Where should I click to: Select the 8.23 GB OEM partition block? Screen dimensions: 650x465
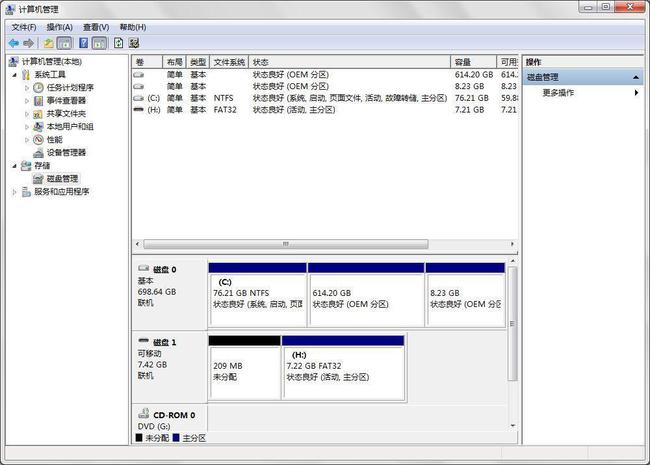click(x=465, y=295)
